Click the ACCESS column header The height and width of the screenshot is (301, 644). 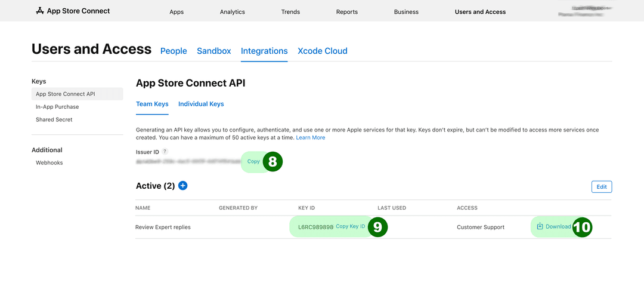(467, 208)
